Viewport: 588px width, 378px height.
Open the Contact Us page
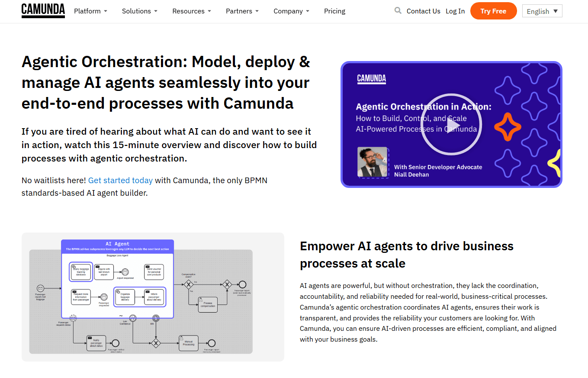(423, 11)
